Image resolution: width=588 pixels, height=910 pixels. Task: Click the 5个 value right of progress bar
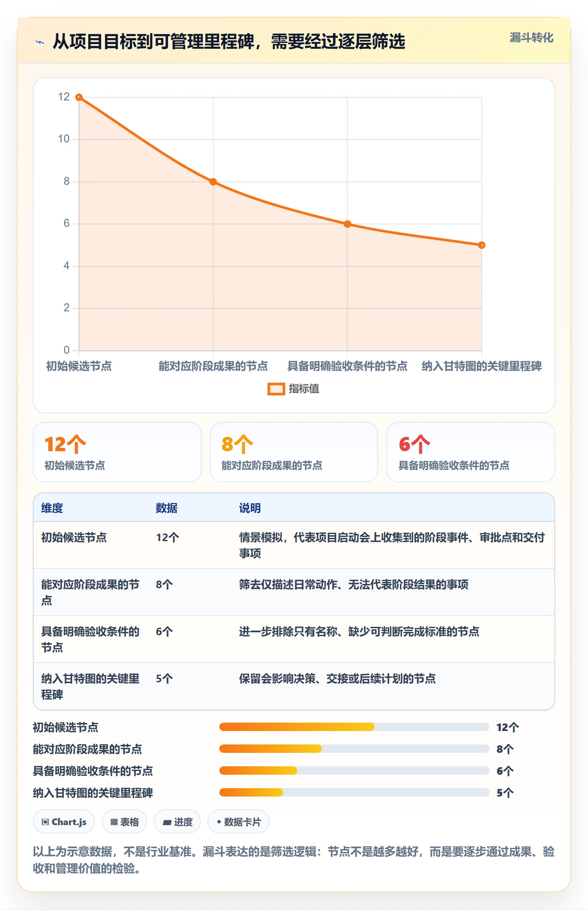click(x=505, y=793)
